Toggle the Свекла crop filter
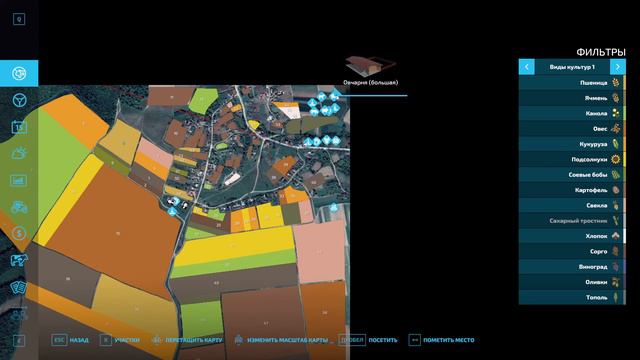Screen dimensions: 640x360 (572, 205)
